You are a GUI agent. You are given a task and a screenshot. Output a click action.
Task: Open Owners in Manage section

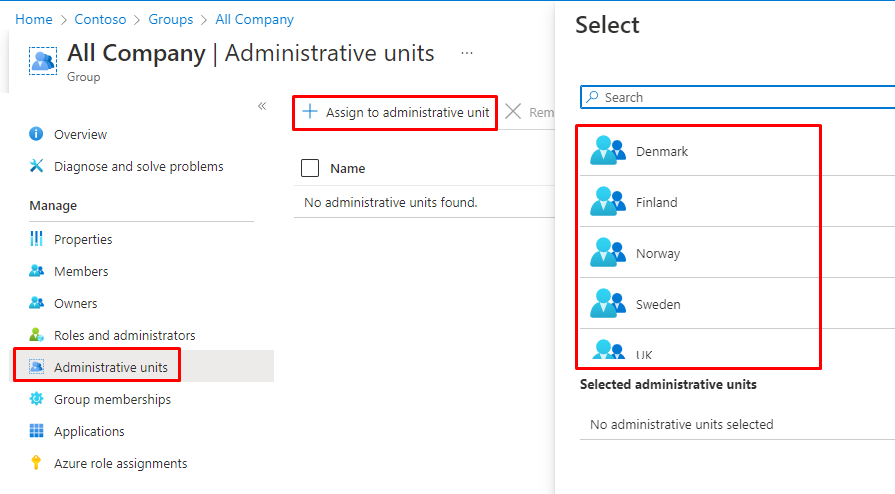click(x=75, y=303)
